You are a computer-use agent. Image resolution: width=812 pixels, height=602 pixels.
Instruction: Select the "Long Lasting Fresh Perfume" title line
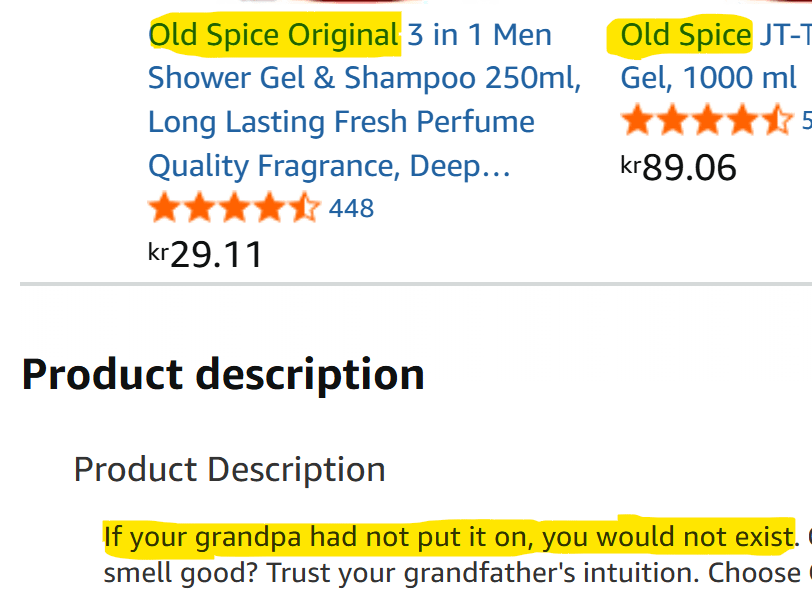point(341,122)
